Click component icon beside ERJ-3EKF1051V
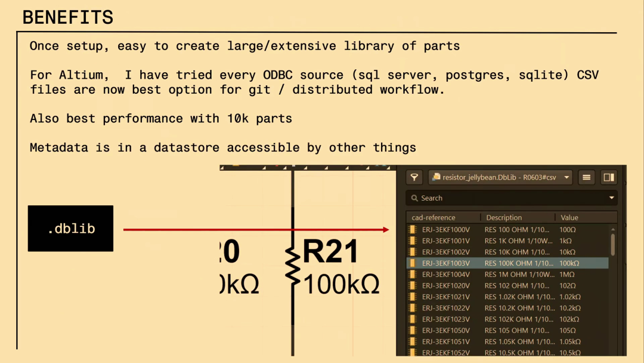 click(413, 342)
